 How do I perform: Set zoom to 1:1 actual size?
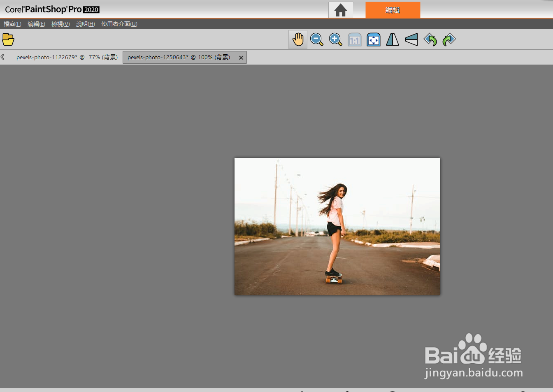pos(354,40)
